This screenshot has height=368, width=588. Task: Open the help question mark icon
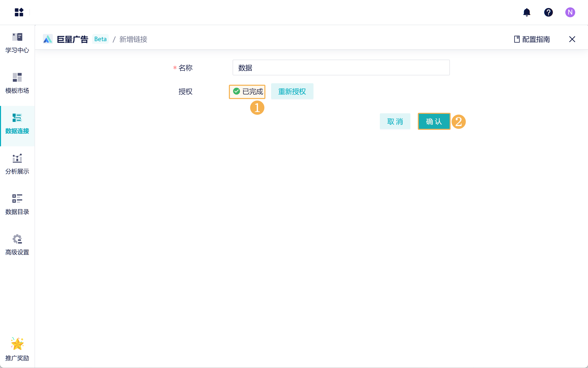coord(548,12)
